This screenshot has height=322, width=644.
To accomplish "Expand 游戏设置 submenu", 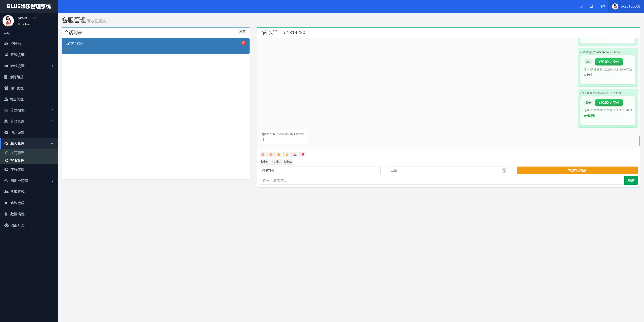I will click(x=29, y=66).
